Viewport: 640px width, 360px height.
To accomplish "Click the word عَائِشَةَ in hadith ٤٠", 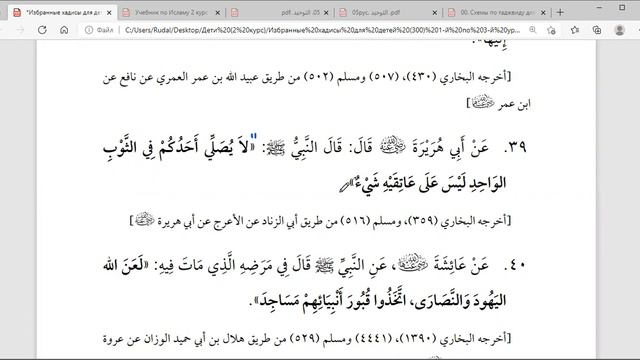I will point(461,265).
